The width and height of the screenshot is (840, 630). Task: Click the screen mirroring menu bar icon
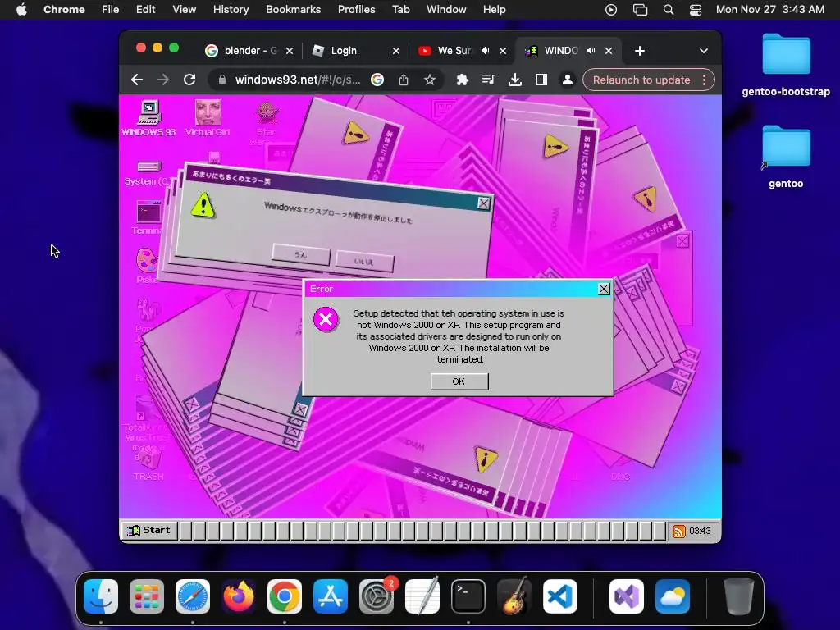click(x=640, y=10)
